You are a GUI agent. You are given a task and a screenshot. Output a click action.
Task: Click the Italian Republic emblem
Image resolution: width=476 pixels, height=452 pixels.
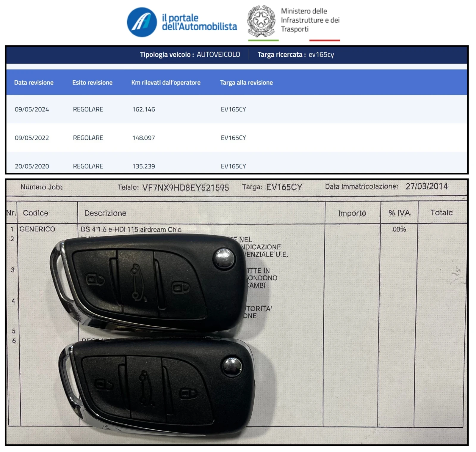click(261, 21)
